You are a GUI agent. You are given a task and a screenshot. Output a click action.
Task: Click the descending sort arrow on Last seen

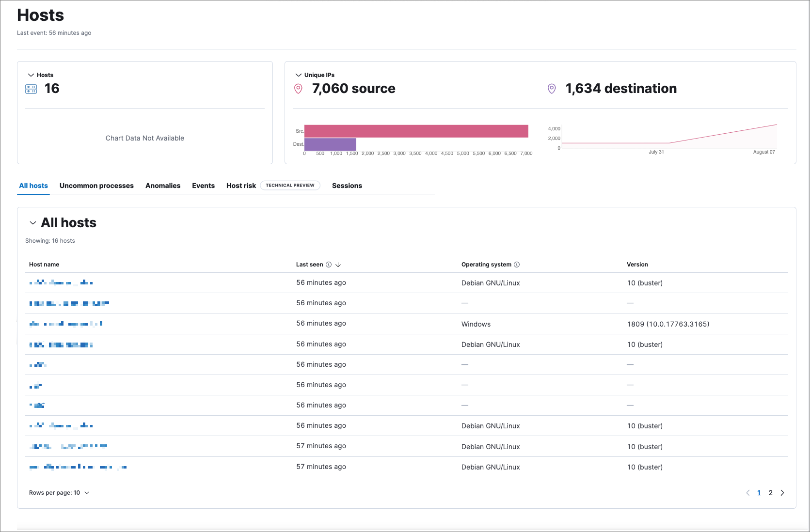[338, 265]
